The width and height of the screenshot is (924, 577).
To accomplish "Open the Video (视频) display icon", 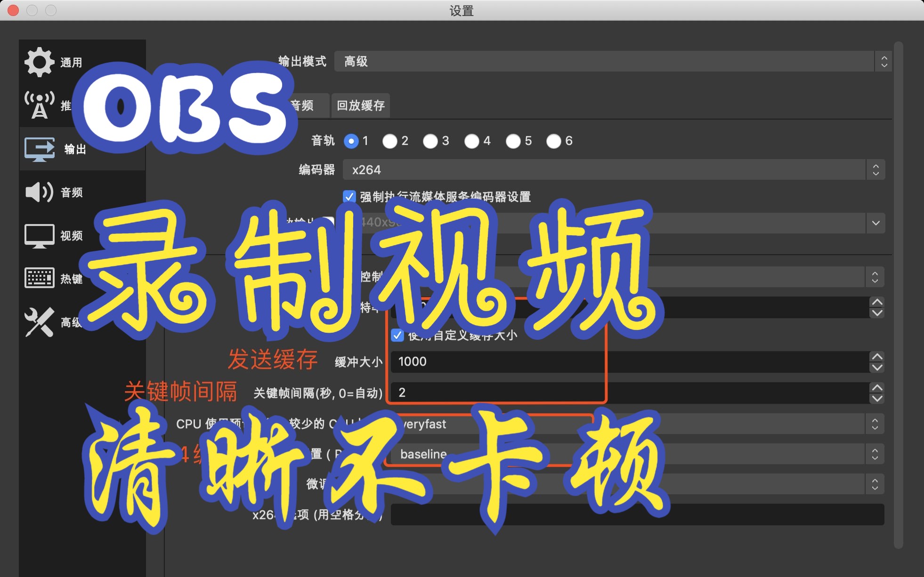I will click(x=40, y=235).
